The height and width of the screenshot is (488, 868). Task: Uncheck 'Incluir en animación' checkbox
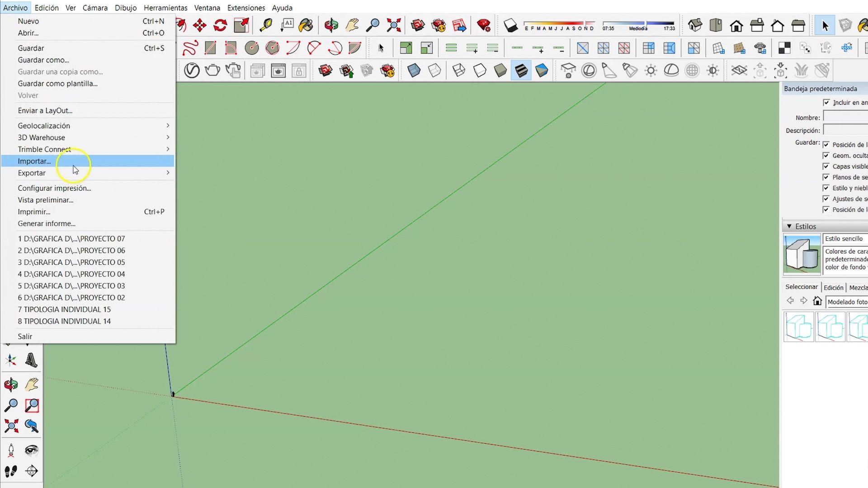(x=827, y=103)
